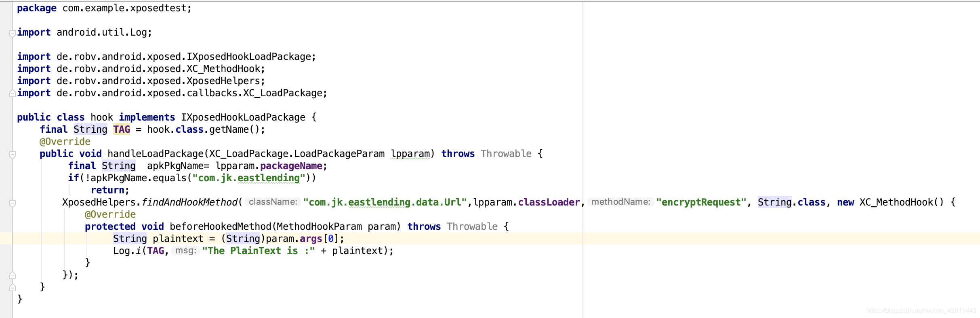The height and width of the screenshot is (318, 980).
Task: Click 'handleLoadPackage' method name
Action: click(156, 154)
